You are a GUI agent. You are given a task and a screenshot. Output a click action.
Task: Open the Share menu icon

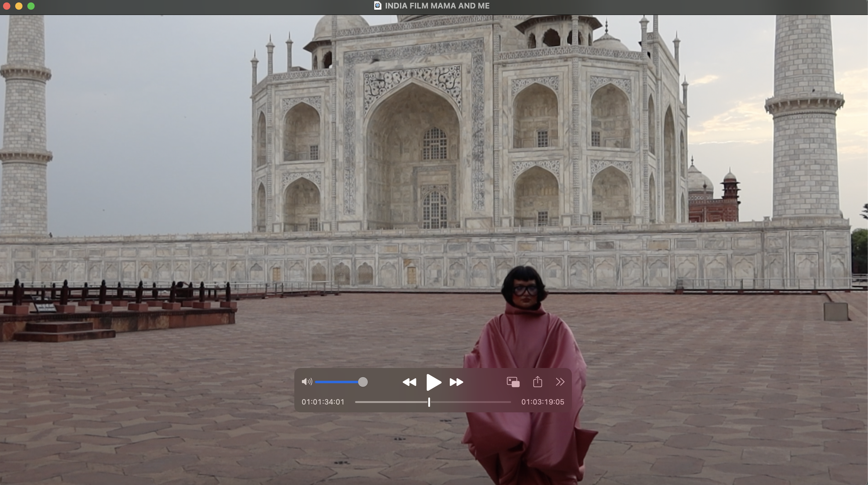click(x=537, y=382)
